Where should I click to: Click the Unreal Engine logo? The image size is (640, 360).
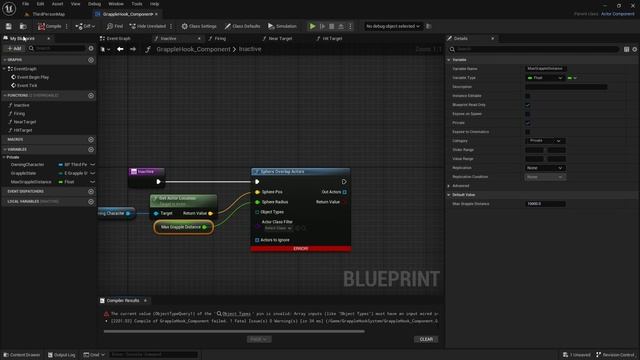[x=9, y=8]
